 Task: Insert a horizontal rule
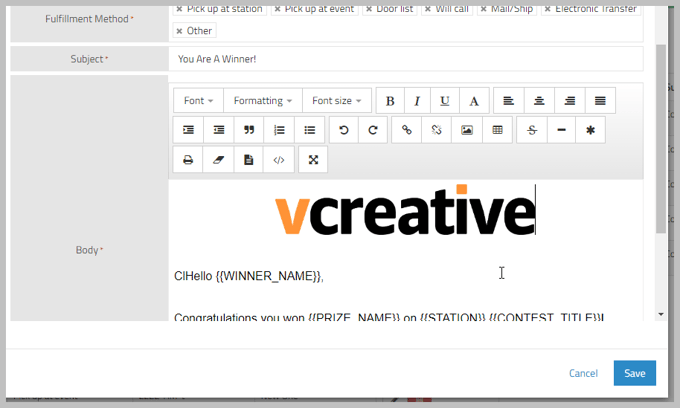point(561,130)
